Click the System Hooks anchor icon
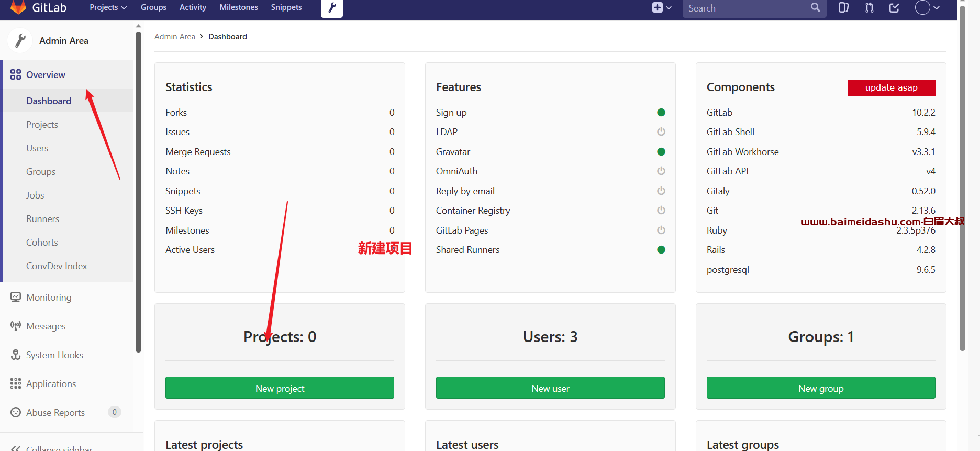 [16, 355]
